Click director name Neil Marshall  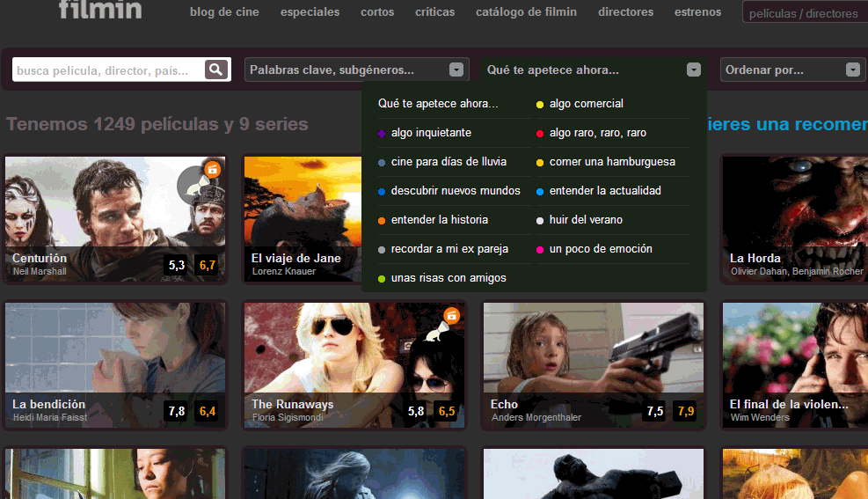coord(40,271)
